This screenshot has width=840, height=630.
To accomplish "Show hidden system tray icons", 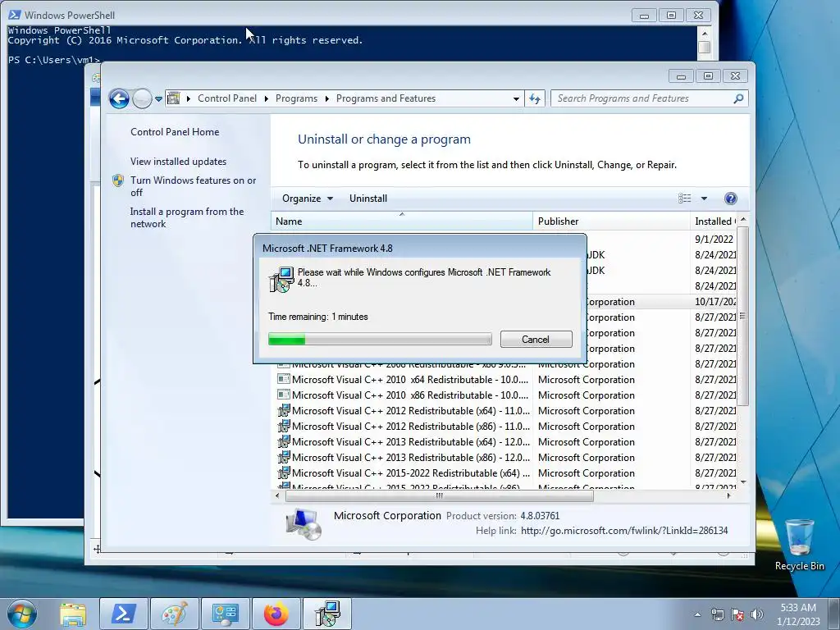I will 697,614.
